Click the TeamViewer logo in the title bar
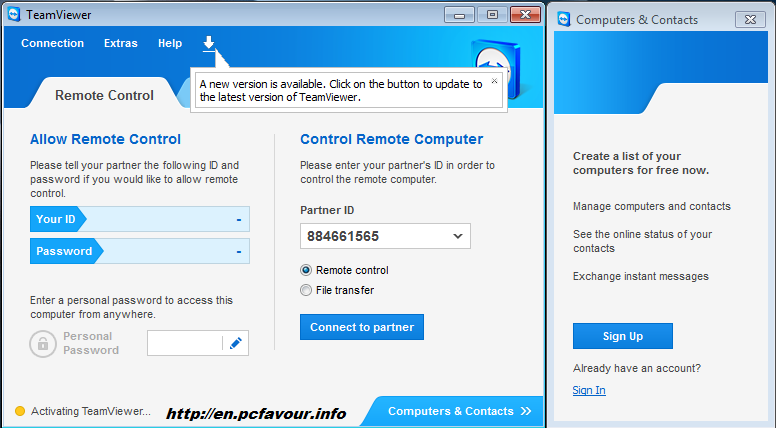This screenshot has height=428, width=776. pyautogui.click(x=14, y=14)
